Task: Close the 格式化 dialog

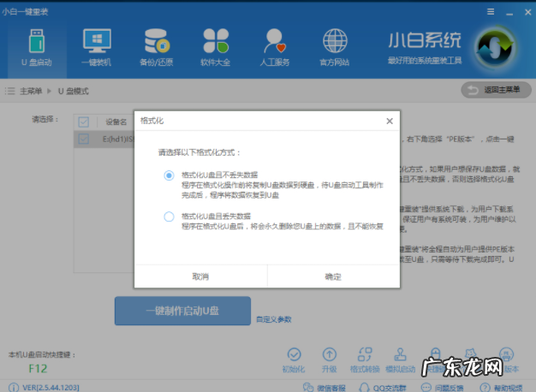Action: pos(390,121)
